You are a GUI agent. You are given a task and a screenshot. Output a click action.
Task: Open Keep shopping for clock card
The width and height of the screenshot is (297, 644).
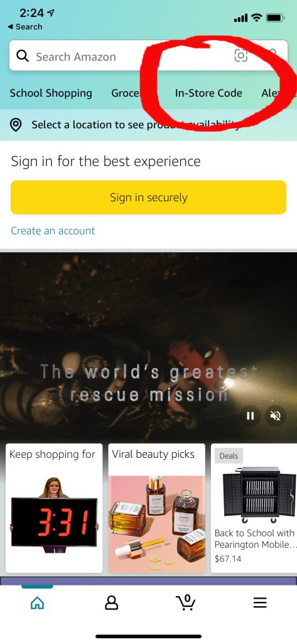coord(54,508)
